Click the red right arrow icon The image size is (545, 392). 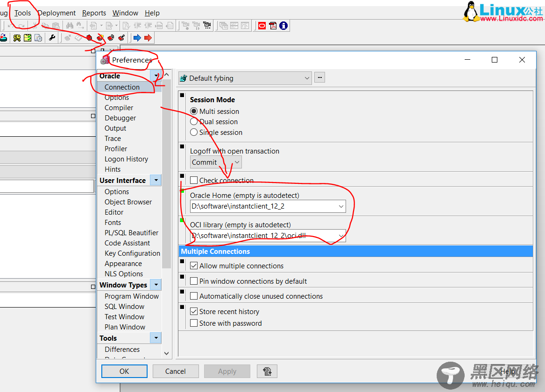(x=148, y=38)
